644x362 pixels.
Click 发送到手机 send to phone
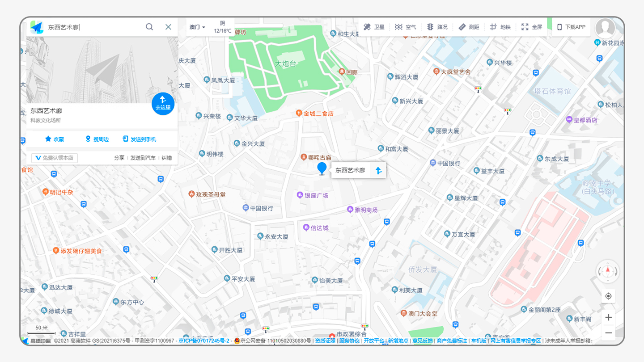click(x=140, y=139)
